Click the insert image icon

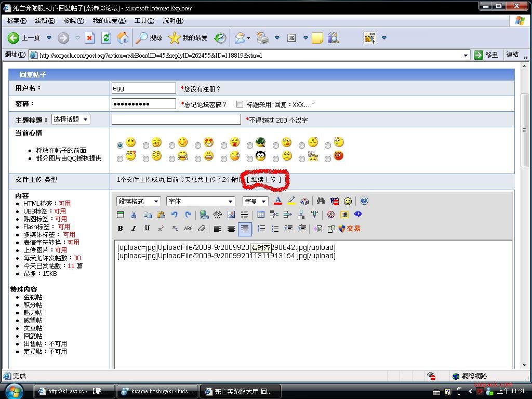(231, 215)
